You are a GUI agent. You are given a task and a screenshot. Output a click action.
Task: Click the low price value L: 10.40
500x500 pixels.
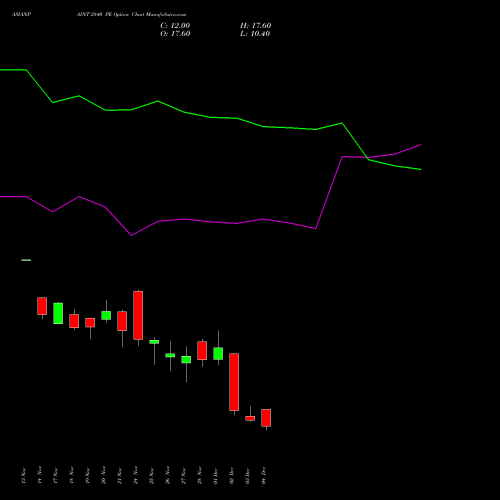255,34
